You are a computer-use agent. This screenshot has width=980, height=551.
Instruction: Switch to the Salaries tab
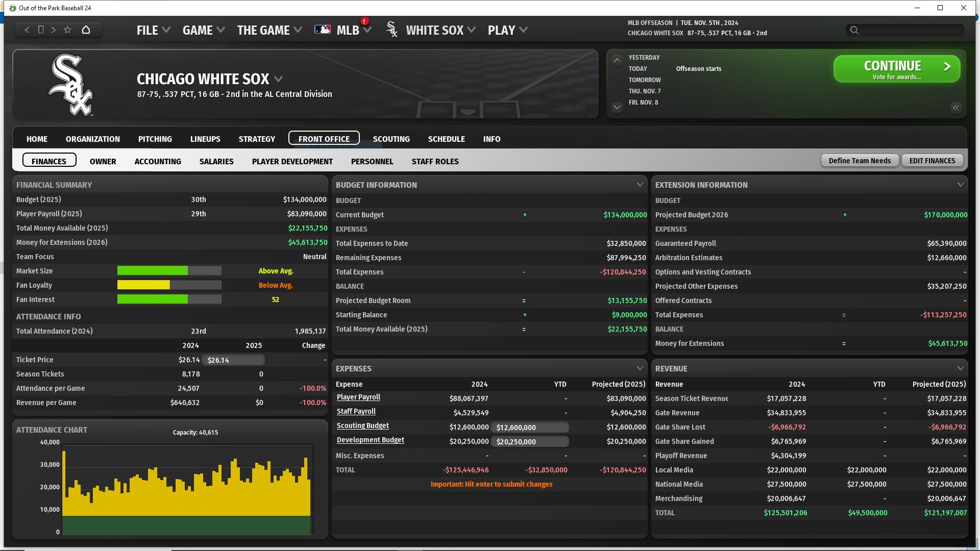coord(216,161)
